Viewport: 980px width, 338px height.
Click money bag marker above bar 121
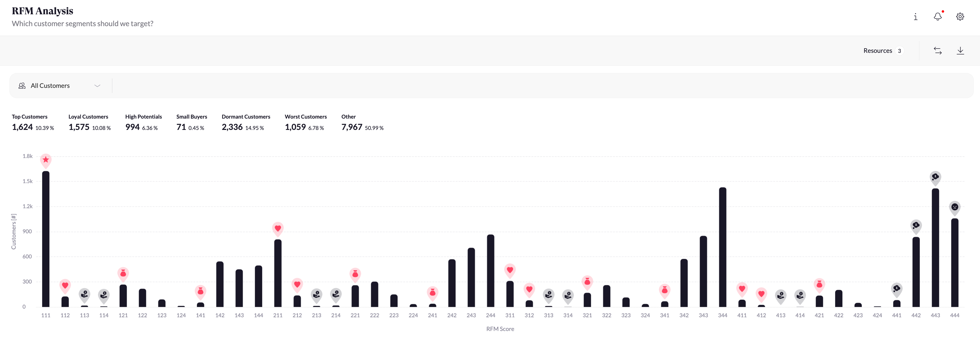pos(123,274)
